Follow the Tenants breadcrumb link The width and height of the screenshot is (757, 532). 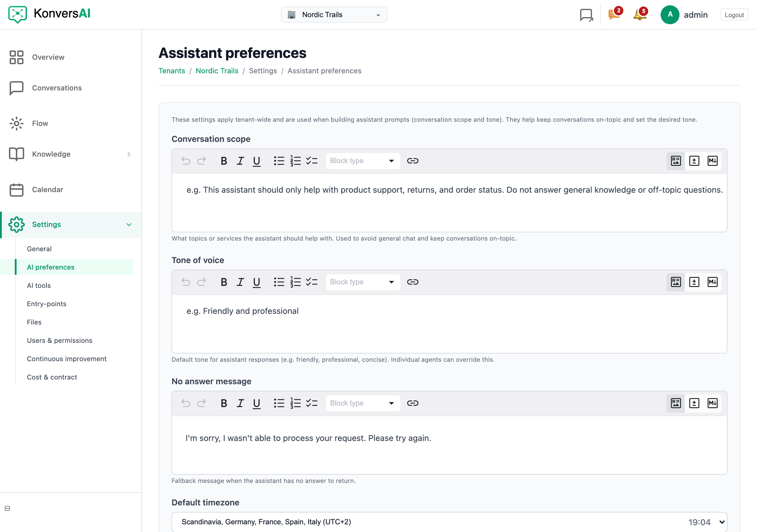pyautogui.click(x=172, y=71)
